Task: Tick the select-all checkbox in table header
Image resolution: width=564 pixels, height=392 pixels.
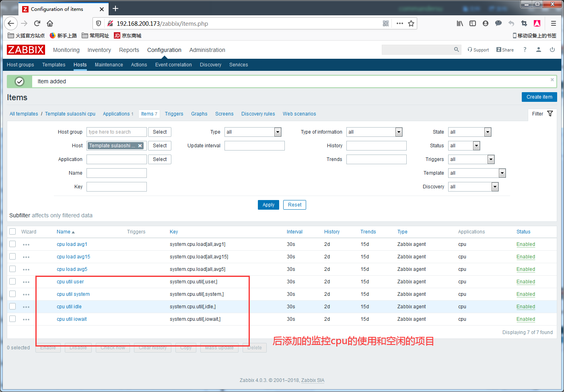Action: coord(12,231)
